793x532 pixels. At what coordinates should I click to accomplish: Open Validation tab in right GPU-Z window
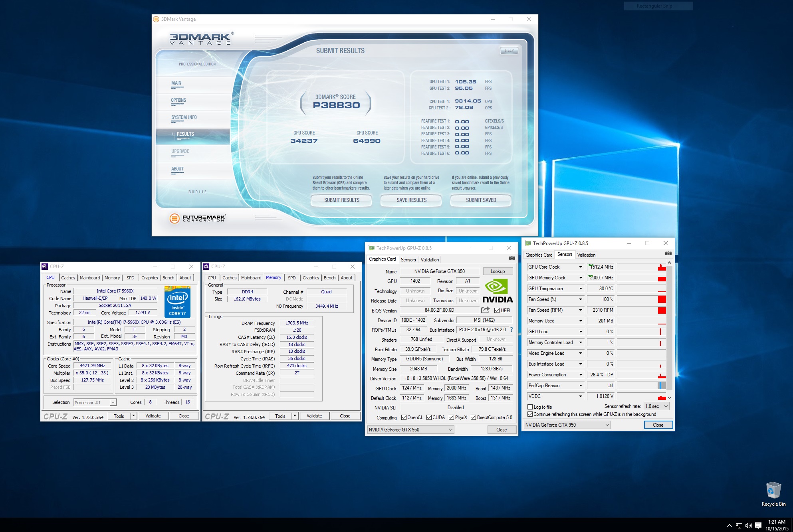coord(586,255)
